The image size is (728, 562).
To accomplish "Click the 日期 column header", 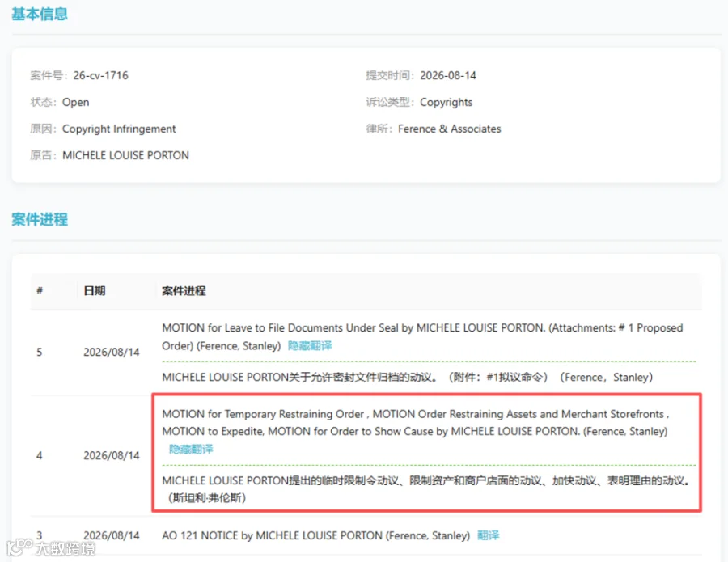I will pyautogui.click(x=95, y=290).
